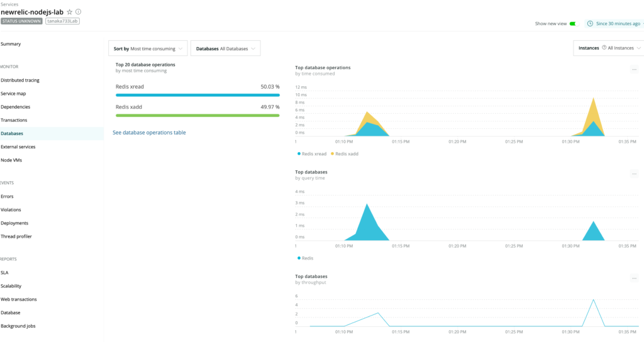This screenshot has width=644, height=342.
Task: Toggle Redis series in query time legend
Action: click(305, 258)
